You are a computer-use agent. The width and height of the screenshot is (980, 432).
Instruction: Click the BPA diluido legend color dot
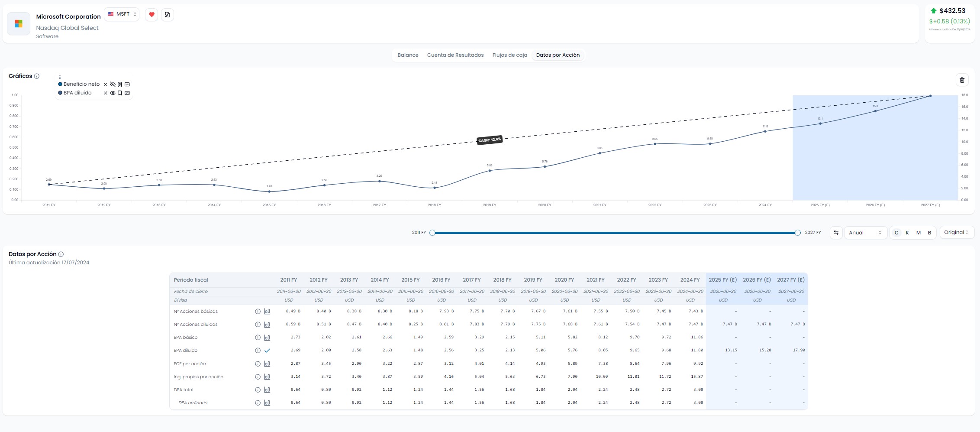pyautogui.click(x=60, y=93)
